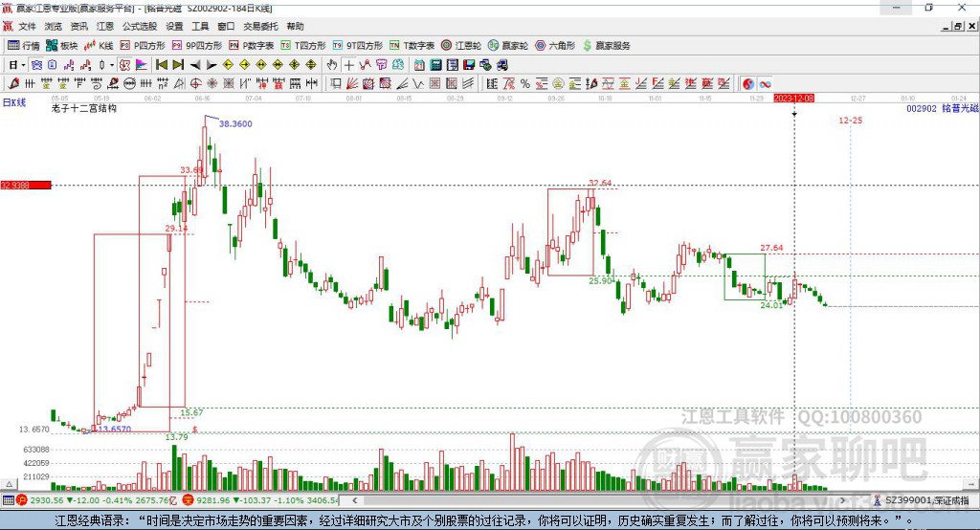Click the 2023-12-08 red date marker
The height and width of the screenshot is (530, 980).
[793, 99]
